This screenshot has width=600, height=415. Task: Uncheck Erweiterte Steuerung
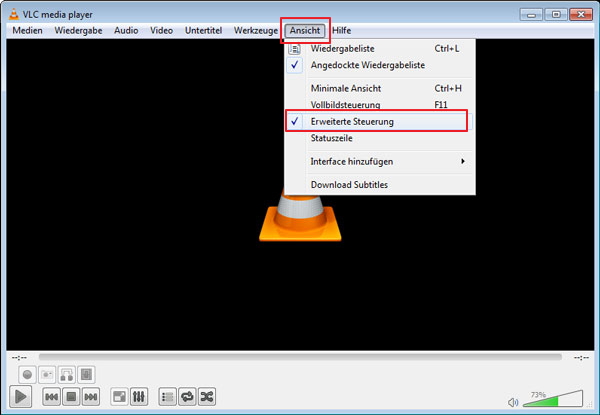click(380, 122)
